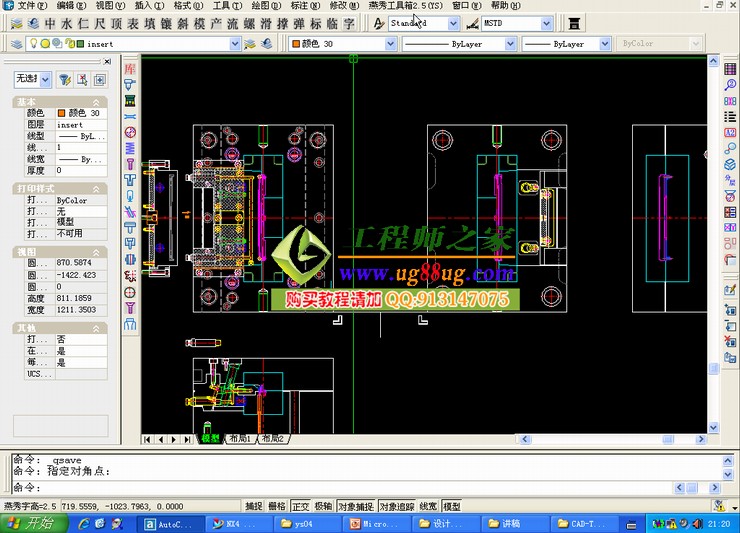Click the 开始 Start button
The image size is (740, 533).
(x=30, y=523)
